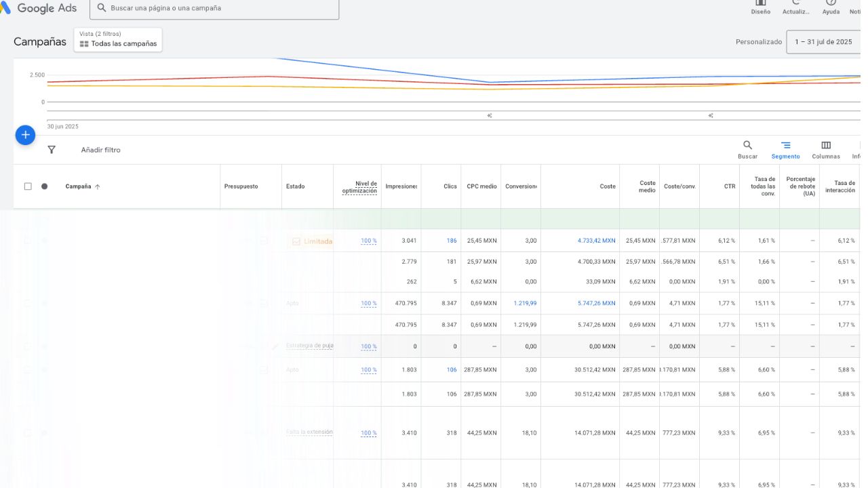Click the blue plus button to create
Image resolution: width=868 pixels, height=488 pixels.
[x=25, y=134]
